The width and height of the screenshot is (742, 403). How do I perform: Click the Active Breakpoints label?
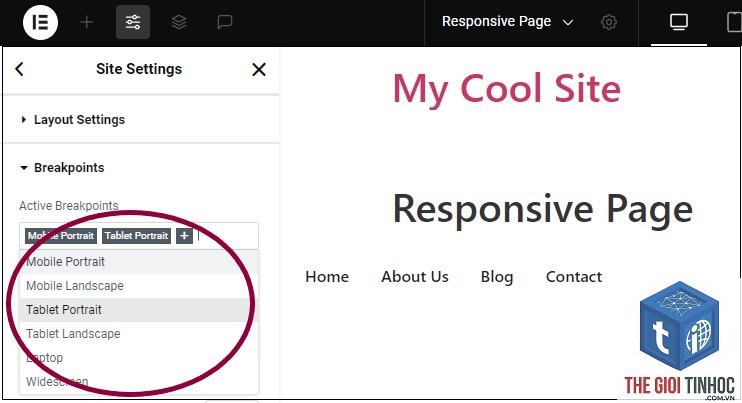[x=69, y=206]
